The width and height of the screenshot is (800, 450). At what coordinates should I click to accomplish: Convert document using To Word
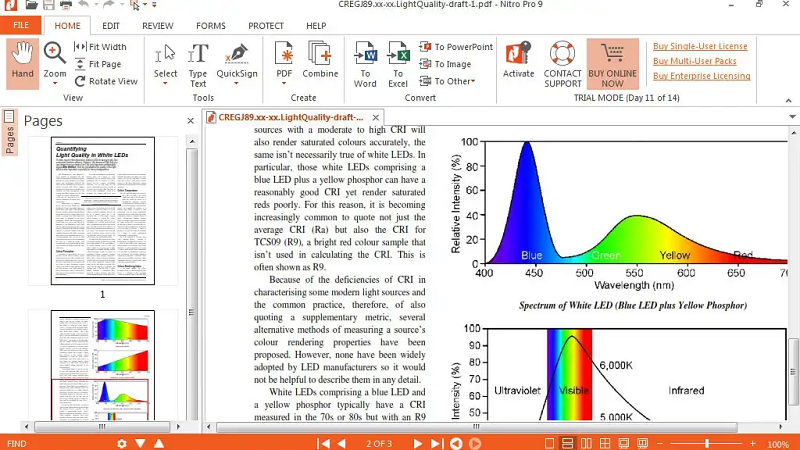coord(366,62)
